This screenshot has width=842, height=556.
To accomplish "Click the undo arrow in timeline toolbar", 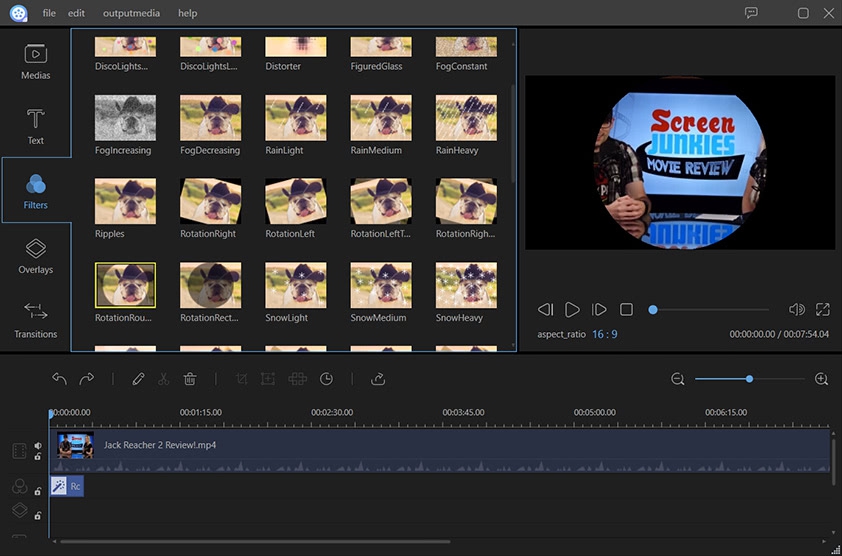I will tap(59, 379).
